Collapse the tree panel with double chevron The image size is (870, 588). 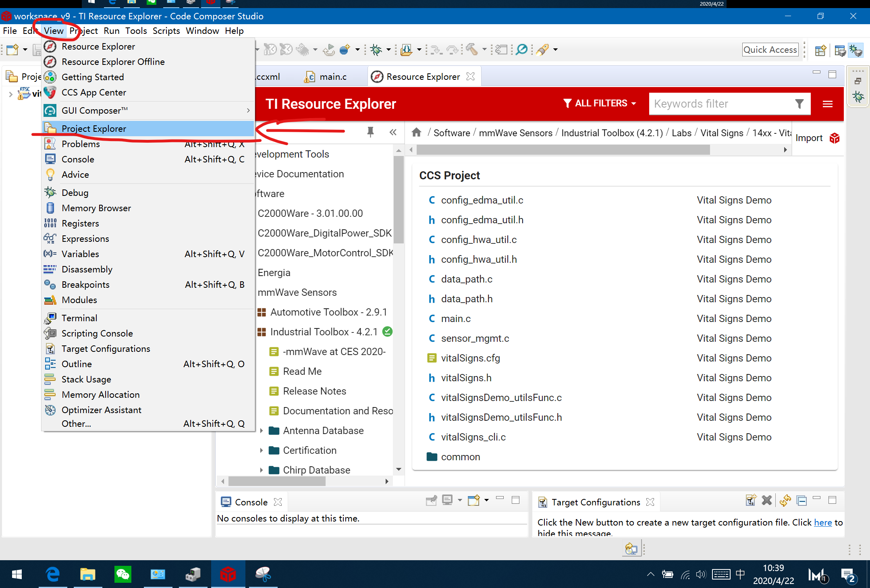click(x=393, y=132)
